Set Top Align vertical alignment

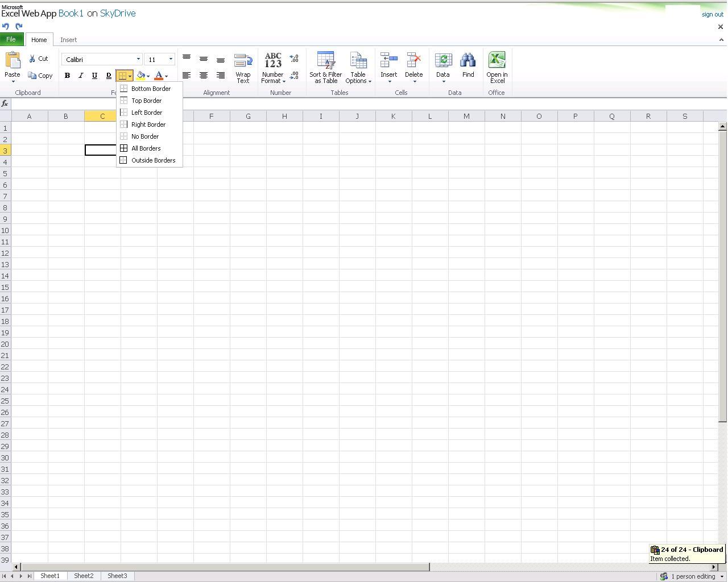(x=187, y=58)
